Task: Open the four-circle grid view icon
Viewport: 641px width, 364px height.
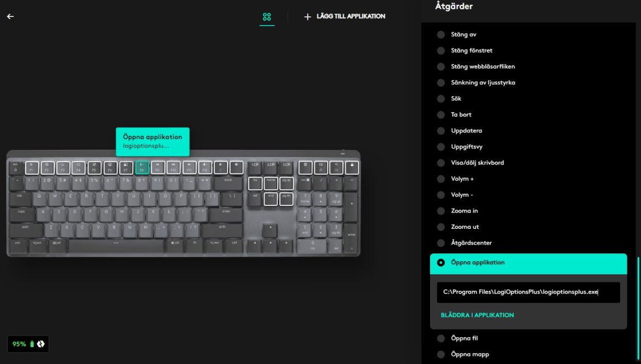Action: (267, 17)
